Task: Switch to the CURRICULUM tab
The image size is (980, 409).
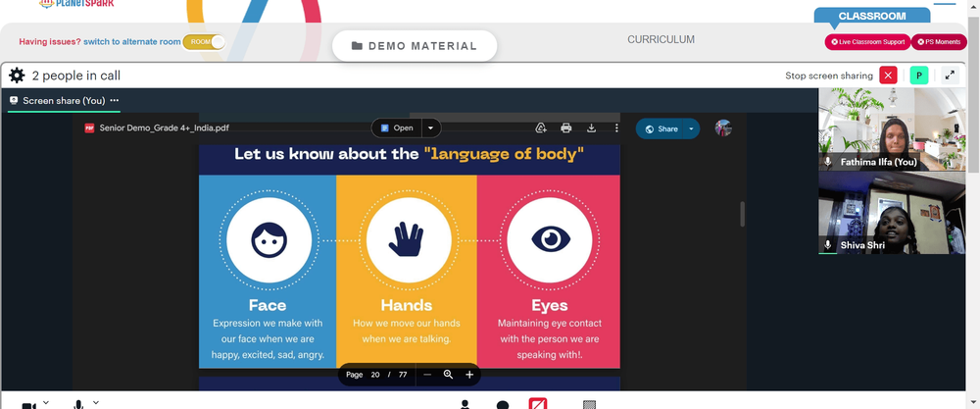Action: pos(661,39)
